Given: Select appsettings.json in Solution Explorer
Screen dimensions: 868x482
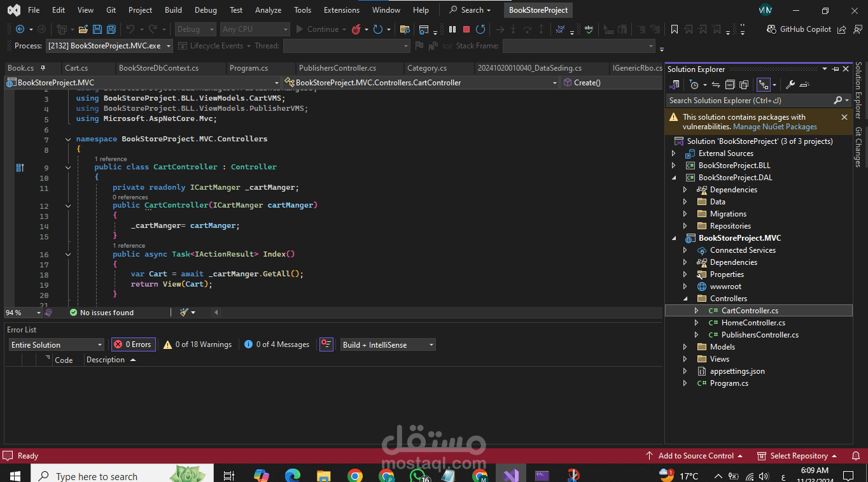Looking at the screenshot, I should pos(737,371).
